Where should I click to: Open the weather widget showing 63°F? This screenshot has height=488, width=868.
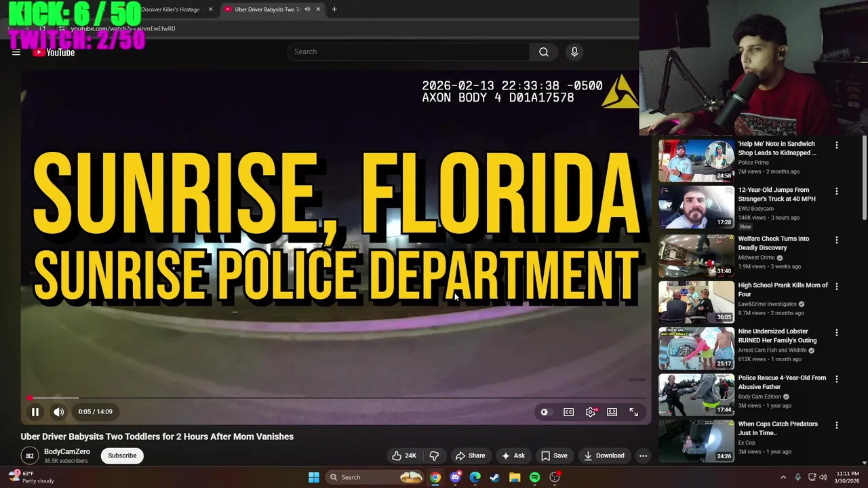31,477
